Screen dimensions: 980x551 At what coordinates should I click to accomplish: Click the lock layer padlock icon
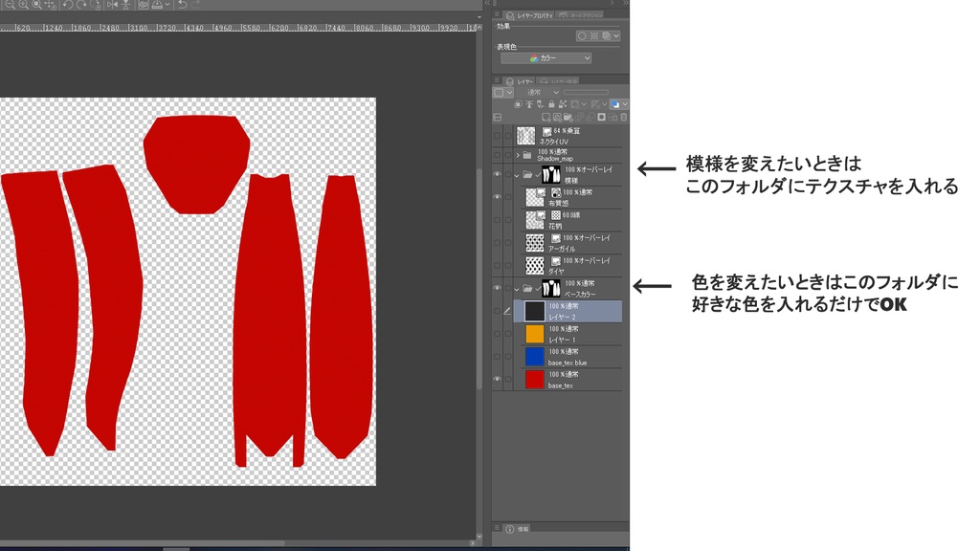click(551, 104)
